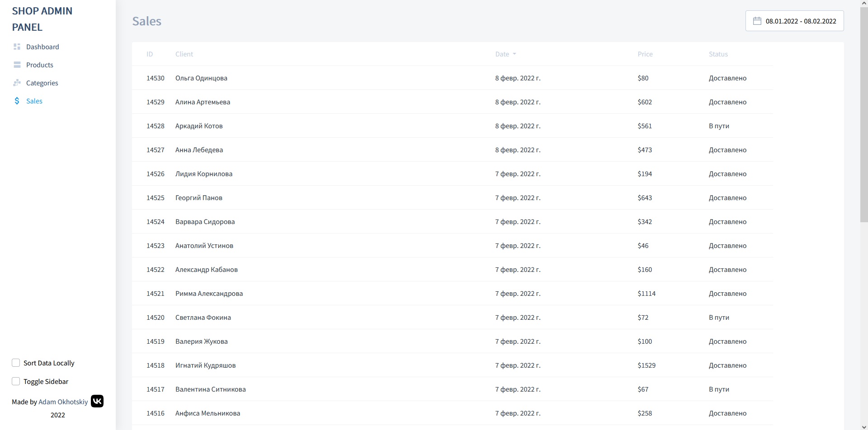
Task: Click client Валентина Ситникова
Action: coord(211,389)
